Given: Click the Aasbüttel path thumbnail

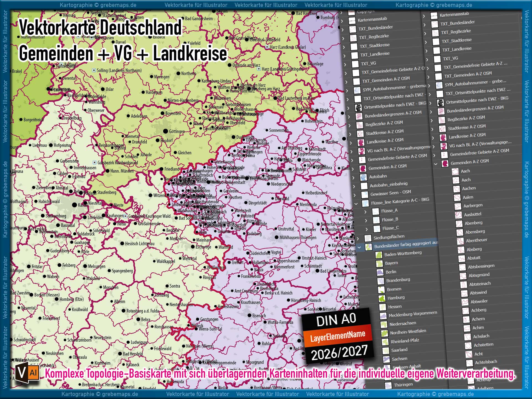Looking at the screenshot, I should tap(459, 215).
